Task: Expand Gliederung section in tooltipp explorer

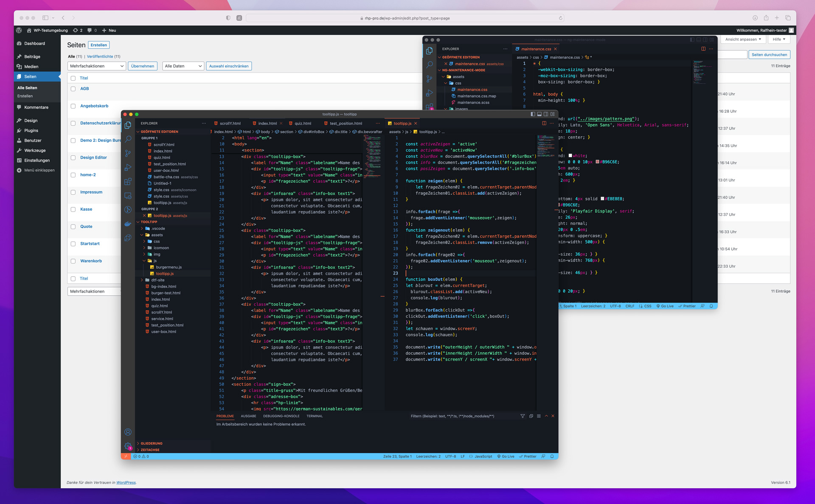Action: tap(173, 443)
